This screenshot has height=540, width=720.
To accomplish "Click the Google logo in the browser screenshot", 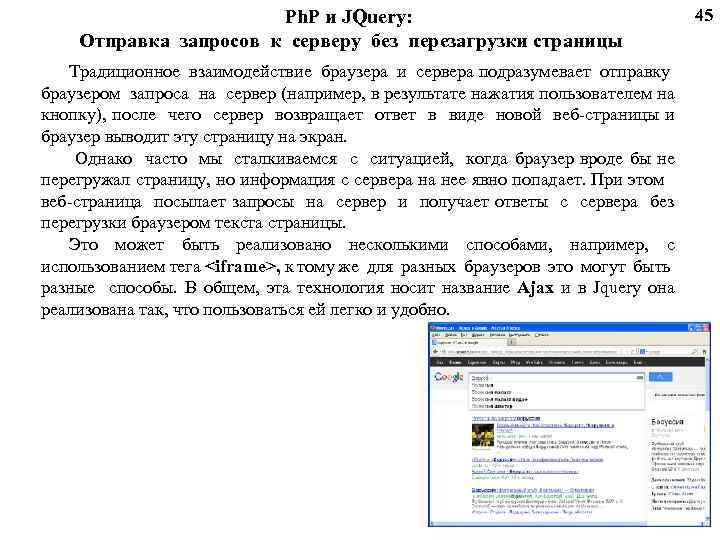I will [449, 377].
